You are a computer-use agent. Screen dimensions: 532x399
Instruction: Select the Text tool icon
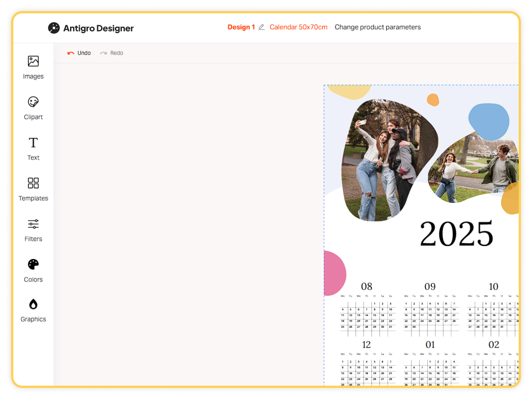pyautogui.click(x=33, y=143)
